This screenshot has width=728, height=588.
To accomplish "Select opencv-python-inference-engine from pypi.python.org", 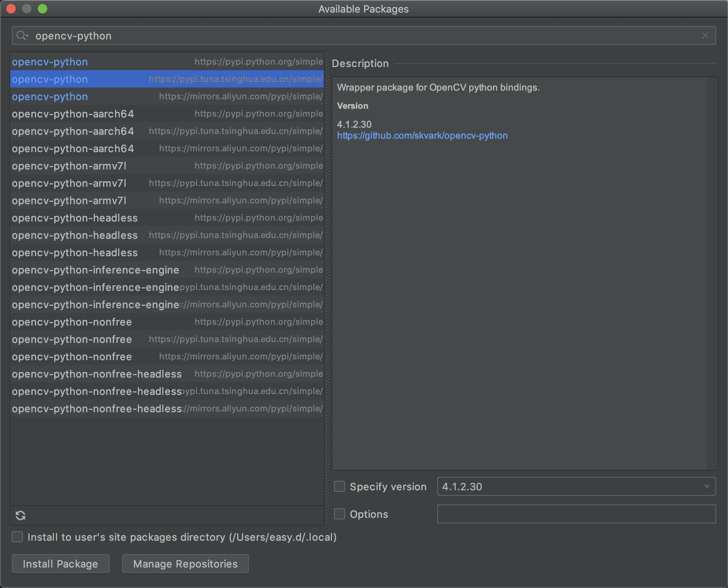I will coord(167,270).
